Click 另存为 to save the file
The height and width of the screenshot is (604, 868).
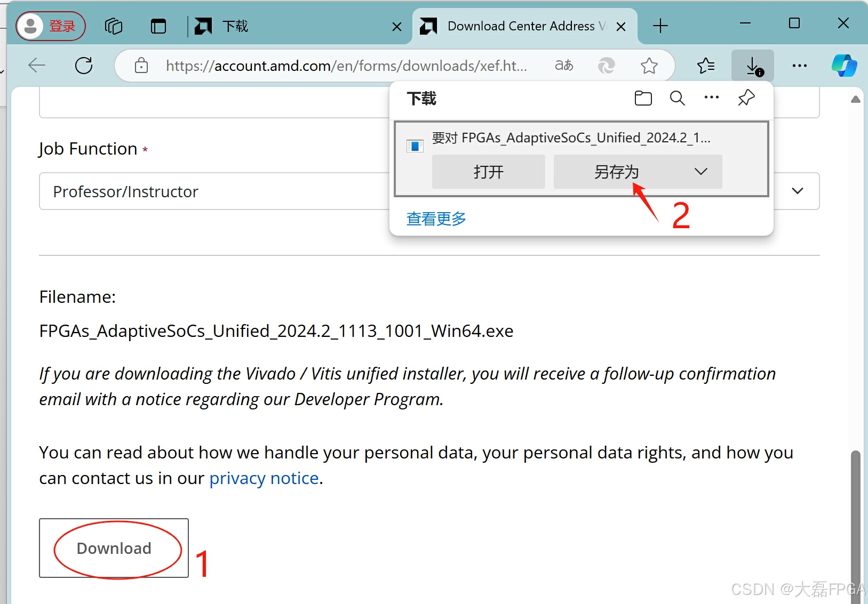click(617, 172)
